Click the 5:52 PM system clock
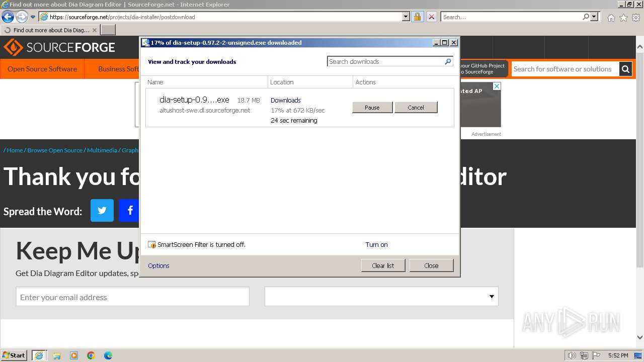This screenshot has width=644, height=362. click(618, 355)
